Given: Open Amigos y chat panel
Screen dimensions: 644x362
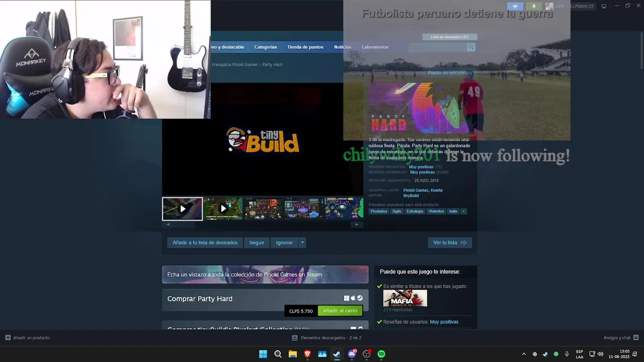Looking at the screenshot, I should (x=621, y=337).
